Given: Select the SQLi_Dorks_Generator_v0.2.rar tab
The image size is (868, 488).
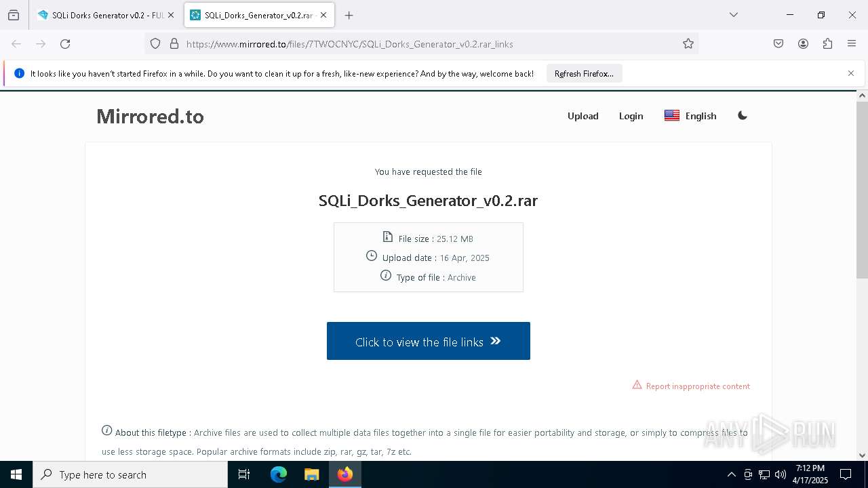Looking at the screenshot, I should pyautogui.click(x=258, y=15).
